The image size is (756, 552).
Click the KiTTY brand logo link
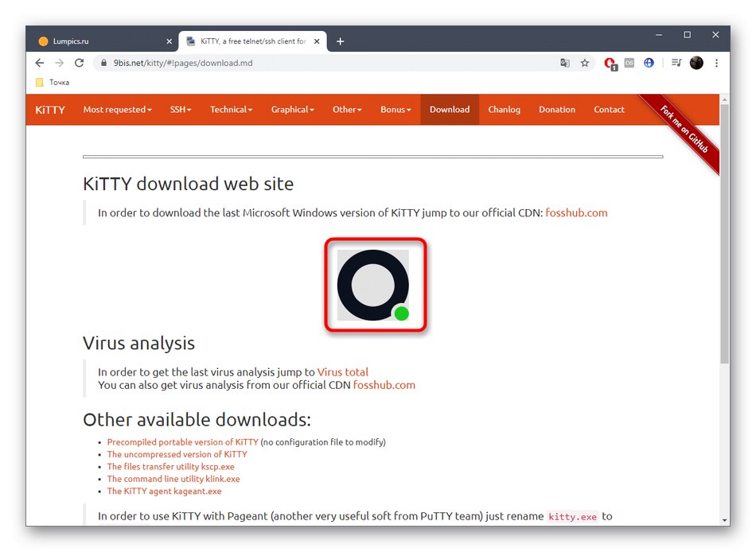[49, 110]
